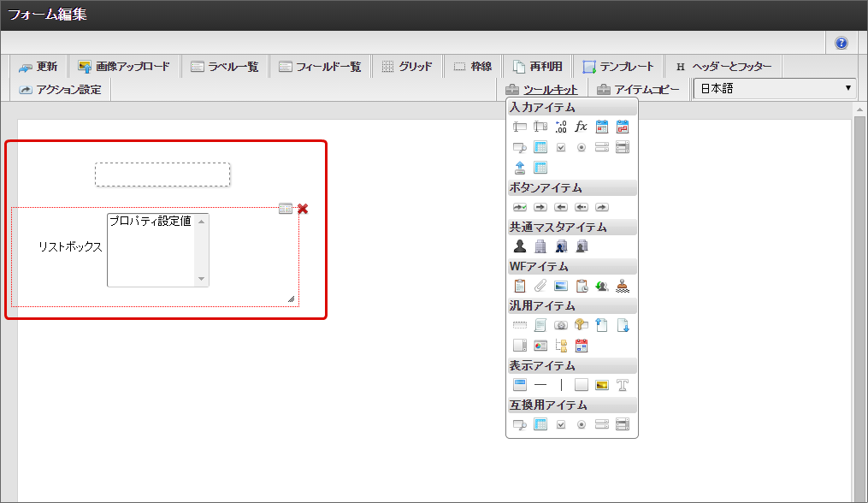Click the number format item icon
Image resolution: width=868 pixels, height=503 pixels.
click(x=560, y=127)
